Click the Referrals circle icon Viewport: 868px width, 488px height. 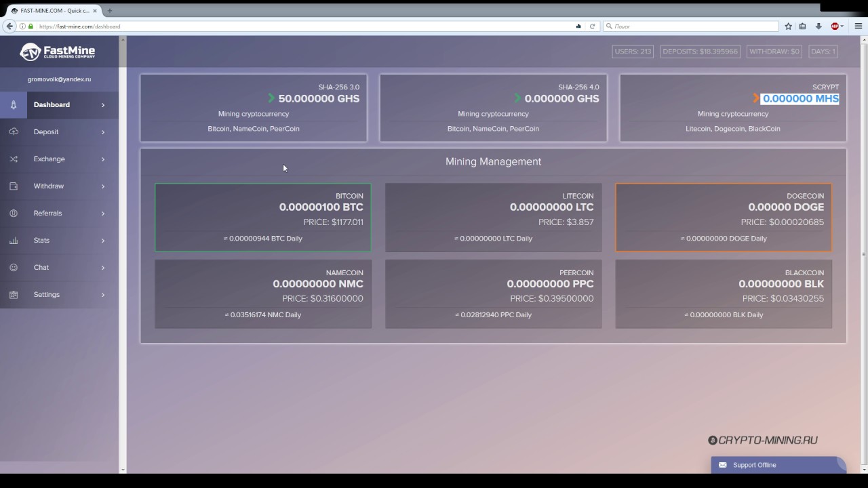[13, 213]
